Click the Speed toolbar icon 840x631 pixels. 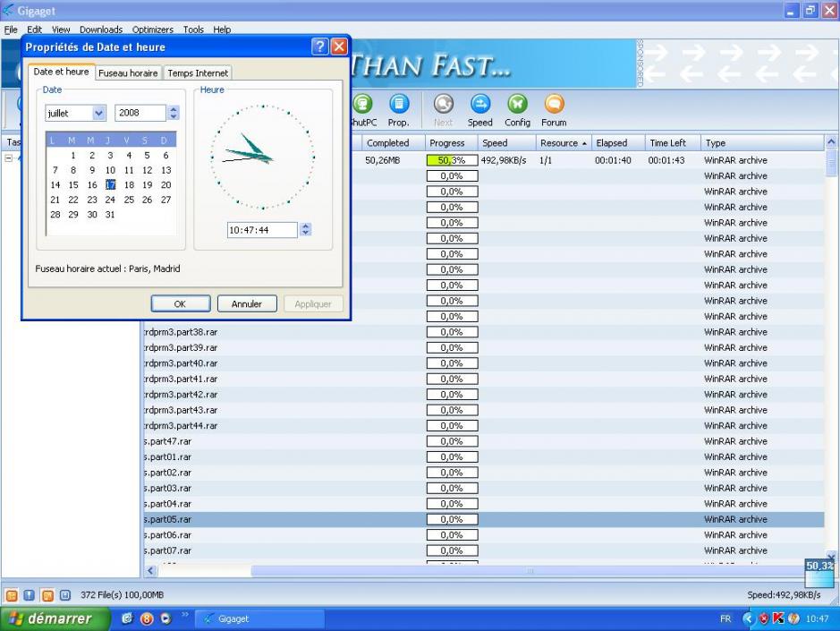point(479,105)
